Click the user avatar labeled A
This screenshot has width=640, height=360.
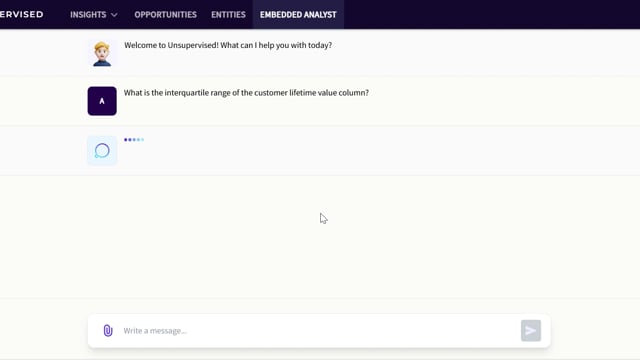[x=102, y=101]
